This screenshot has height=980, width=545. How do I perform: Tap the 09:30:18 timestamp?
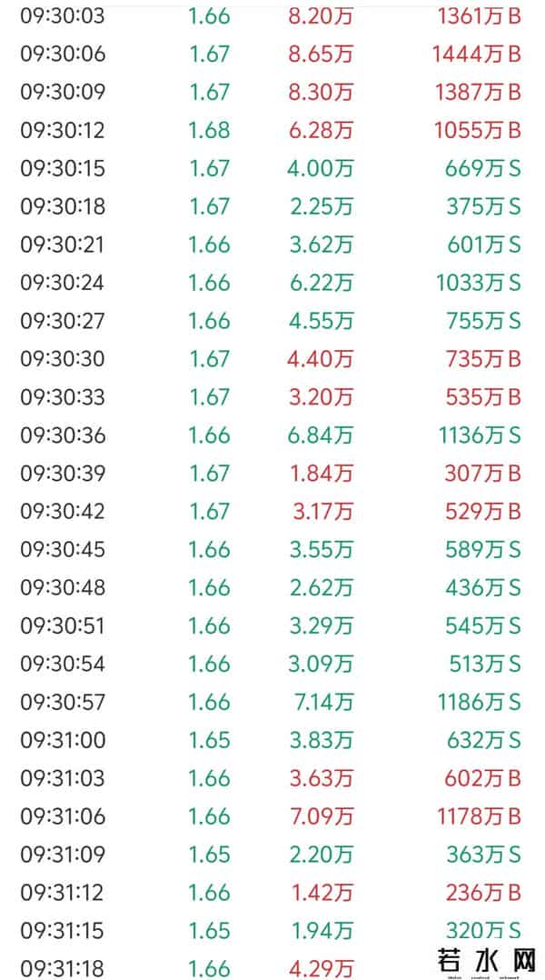(x=63, y=206)
